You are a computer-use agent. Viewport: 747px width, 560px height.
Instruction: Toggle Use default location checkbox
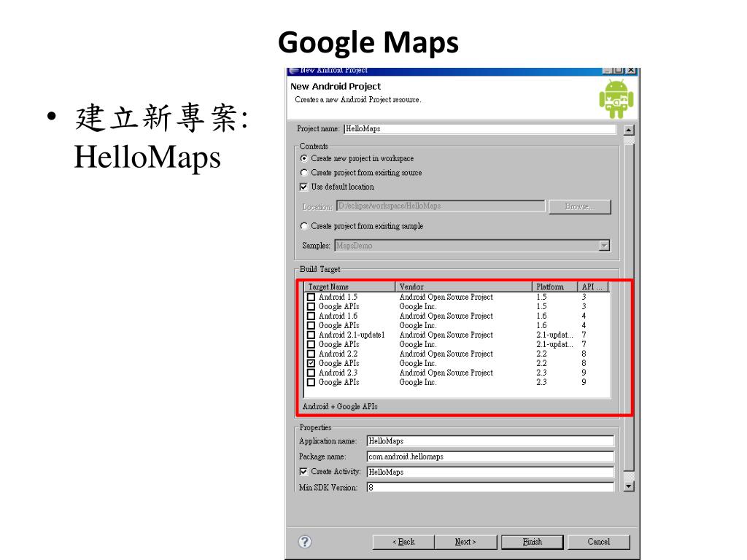[303, 187]
